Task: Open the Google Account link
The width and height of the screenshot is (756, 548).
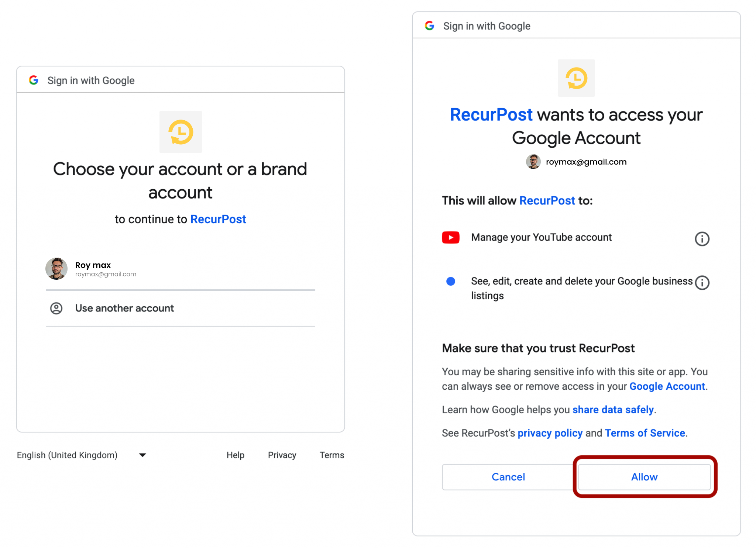Action: [667, 386]
